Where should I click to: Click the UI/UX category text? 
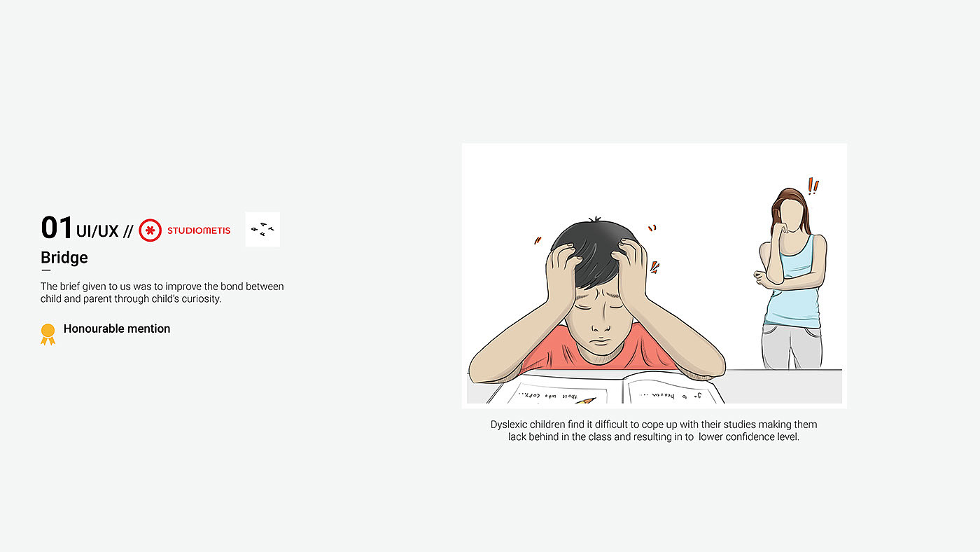click(x=97, y=230)
